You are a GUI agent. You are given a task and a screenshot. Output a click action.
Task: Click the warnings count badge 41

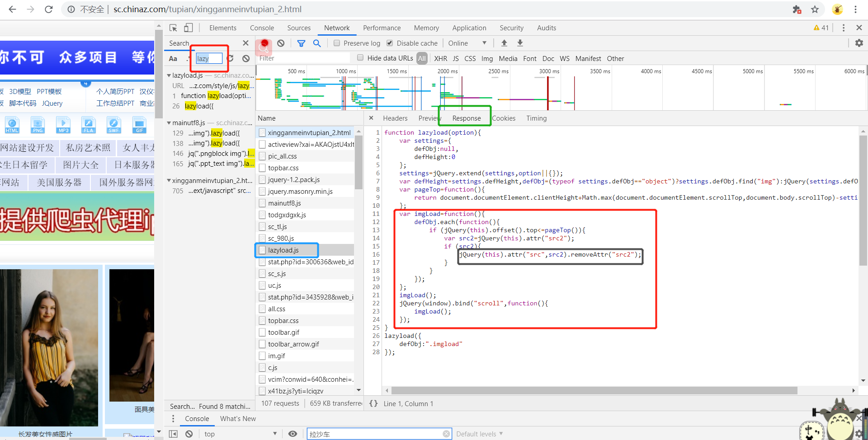click(x=821, y=28)
